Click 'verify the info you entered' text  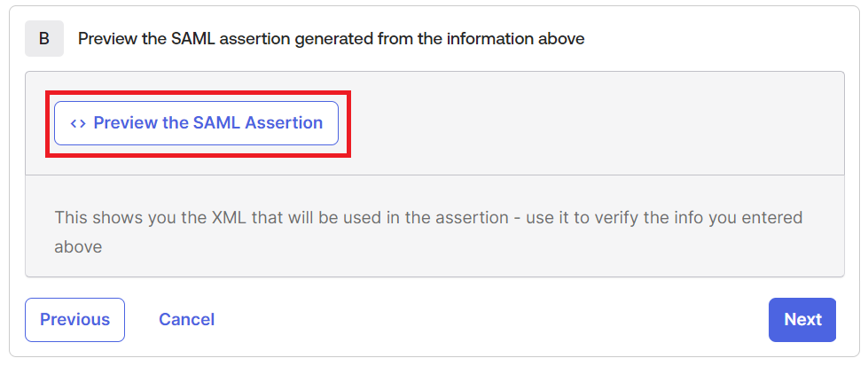tap(692, 217)
